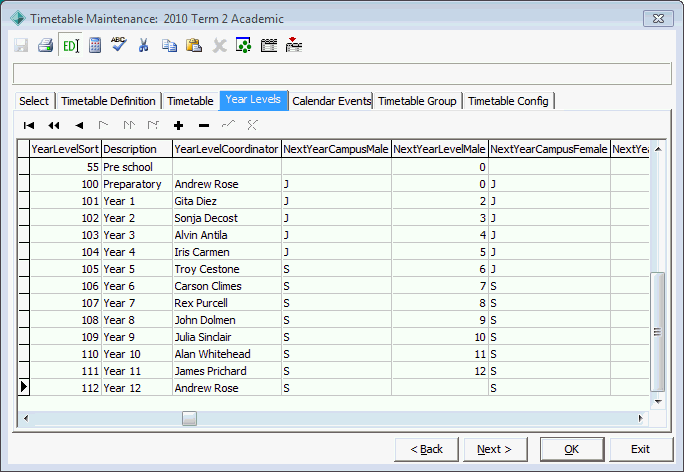
Task: Click the < Back button
Action: (x=426, y=449)
